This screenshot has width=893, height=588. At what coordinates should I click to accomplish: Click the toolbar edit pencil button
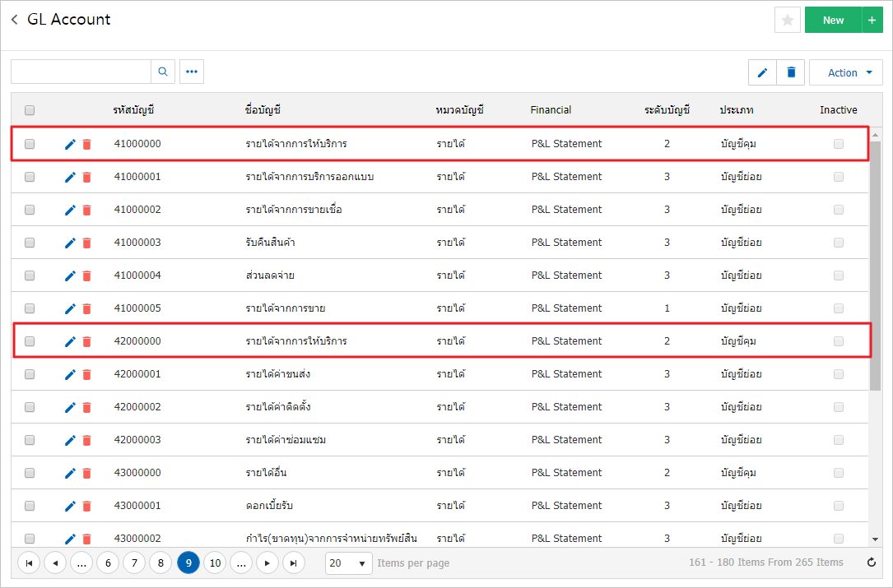click(763, 72)
